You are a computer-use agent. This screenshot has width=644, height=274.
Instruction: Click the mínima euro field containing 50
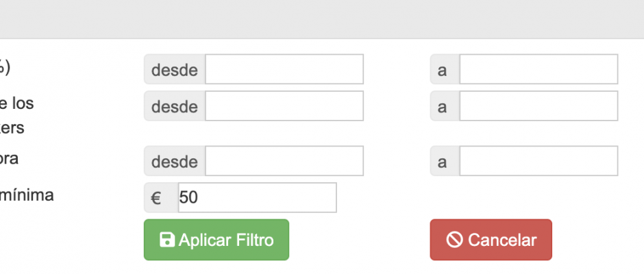tap(258, 197)
